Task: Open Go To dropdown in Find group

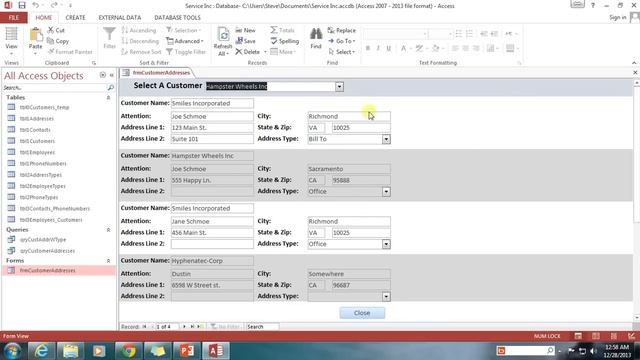Action: 342,41
